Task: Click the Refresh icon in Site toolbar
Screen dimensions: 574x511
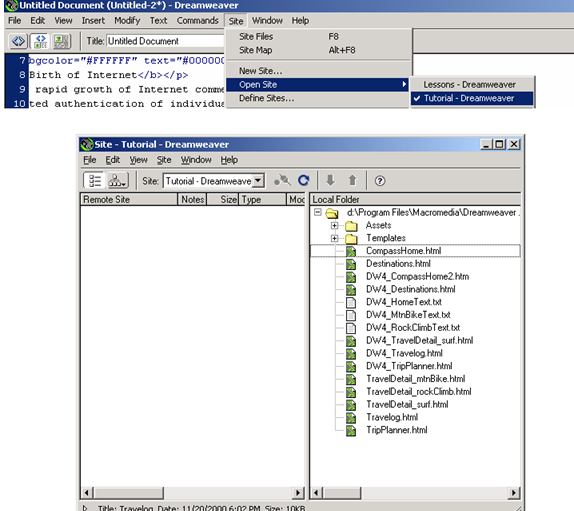Action: (x=303, y=180)
